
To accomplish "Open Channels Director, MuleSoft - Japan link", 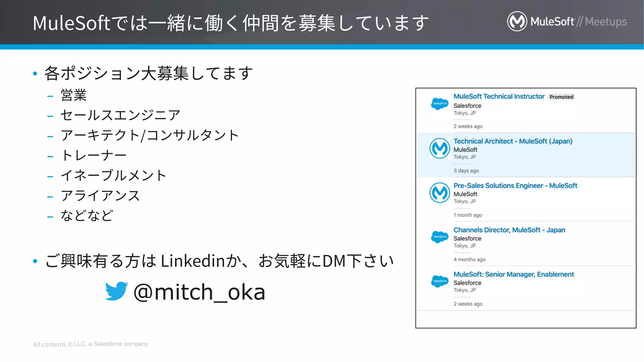I will (509, 230).
